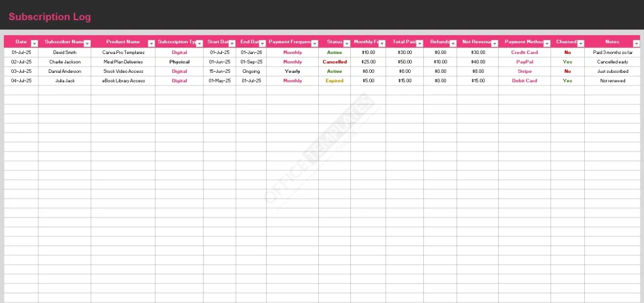Open the End Date filter dropdown
Image resolution: width=644 pixels, height=303 pixels.
point(262,43)
